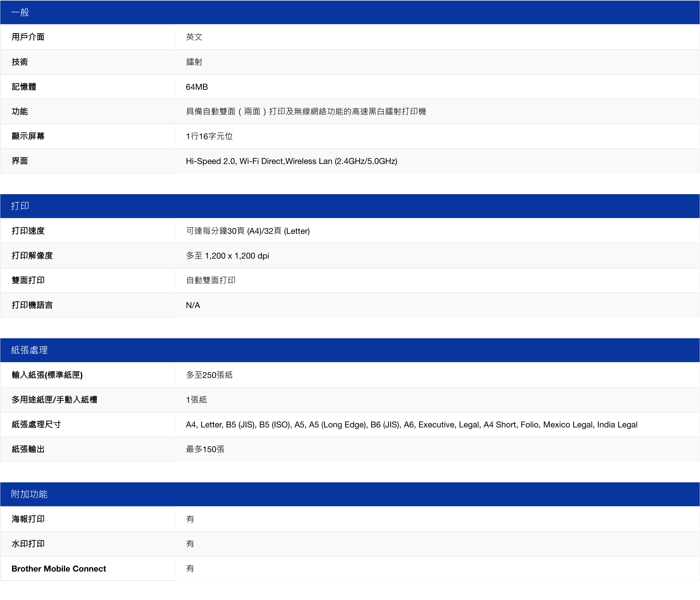The image size is (700, 600).
Task: Select the 自動雙面打印 value
Action: click(x=210, y=280)
